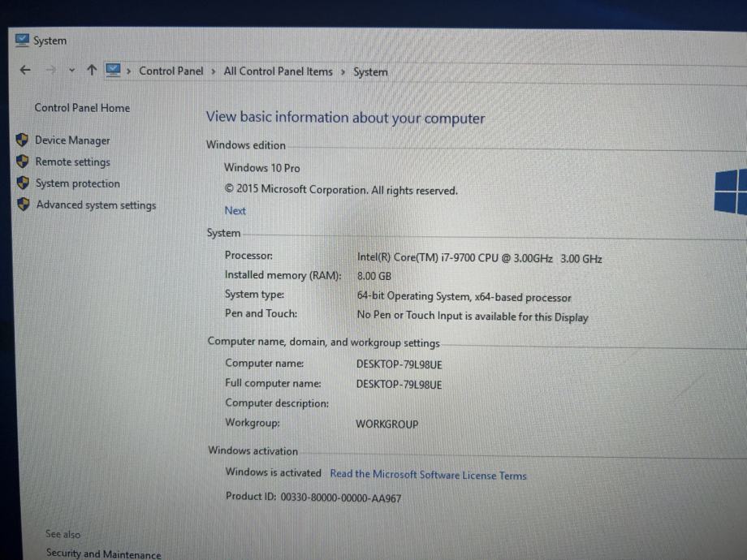The height and width of the screenshot is (560, 747).
Task: Click the No Pen or Touch Input text
Action: [x=473, y=317]
